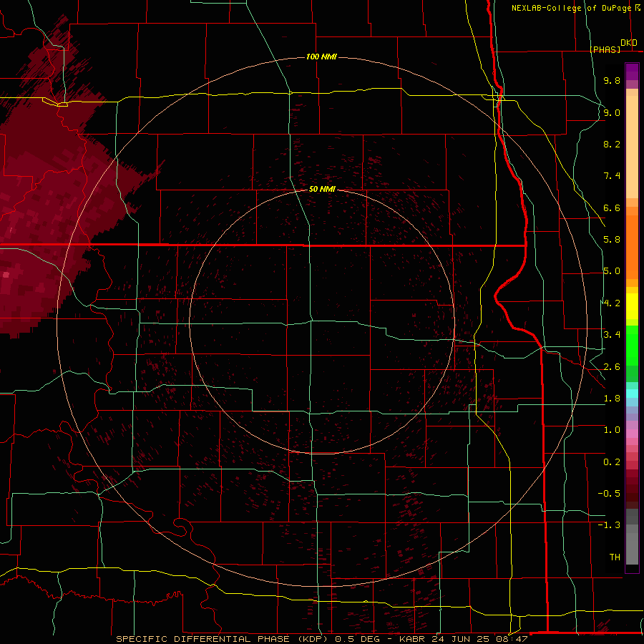Click the TH label on color scale

[615, 557]
